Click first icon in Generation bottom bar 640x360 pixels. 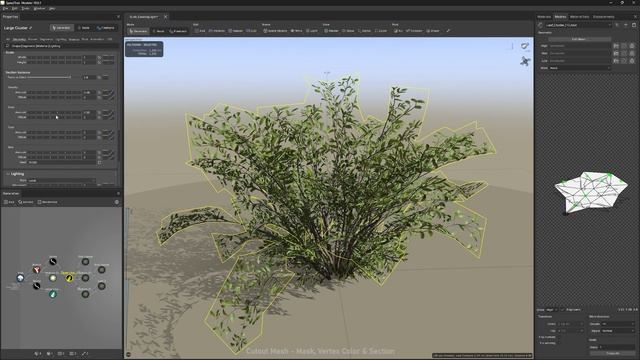(x=38, y=354)
